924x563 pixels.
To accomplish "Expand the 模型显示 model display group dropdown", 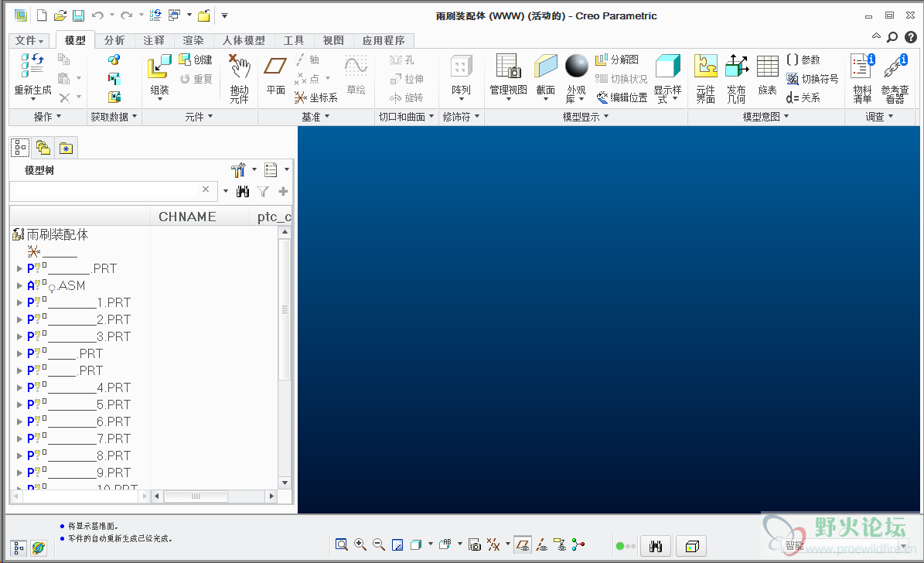I will pos(586,117).
